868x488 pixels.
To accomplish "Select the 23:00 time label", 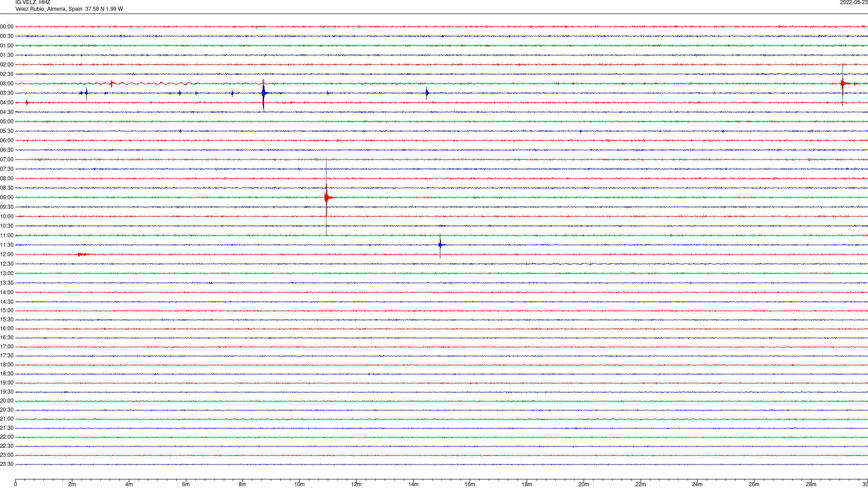I will pyautogui.click(x=7, y=455).
